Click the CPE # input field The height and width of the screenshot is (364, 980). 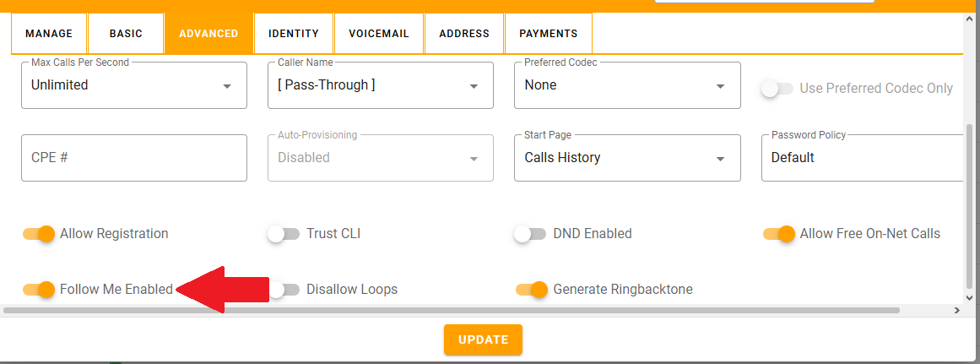click(133, 158)
